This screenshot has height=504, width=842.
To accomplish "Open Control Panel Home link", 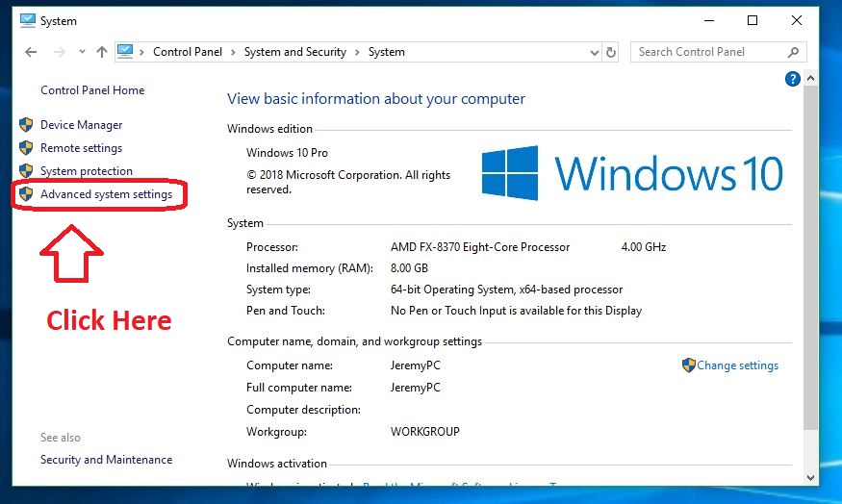I will (92, 90).
